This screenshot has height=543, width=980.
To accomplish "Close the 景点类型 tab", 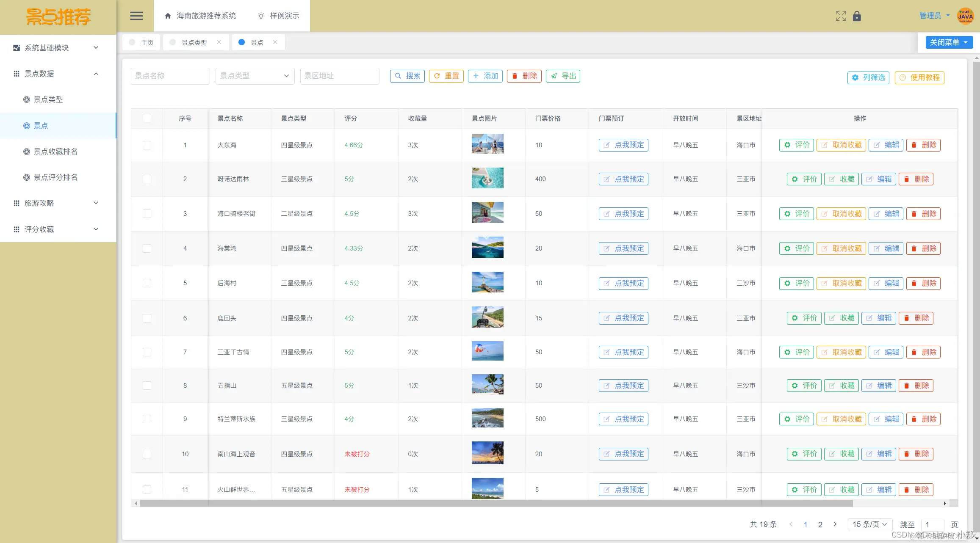I will click(219, 42).
